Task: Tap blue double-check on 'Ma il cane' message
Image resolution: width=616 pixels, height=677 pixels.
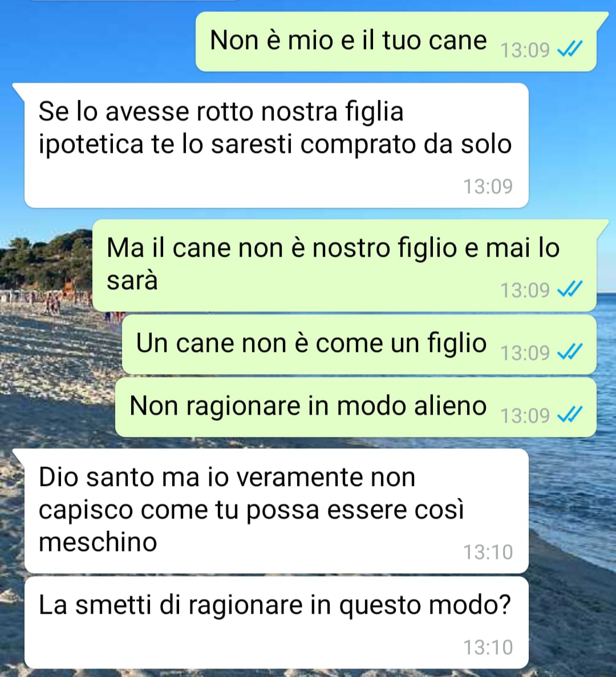Action: click(570, 289)
